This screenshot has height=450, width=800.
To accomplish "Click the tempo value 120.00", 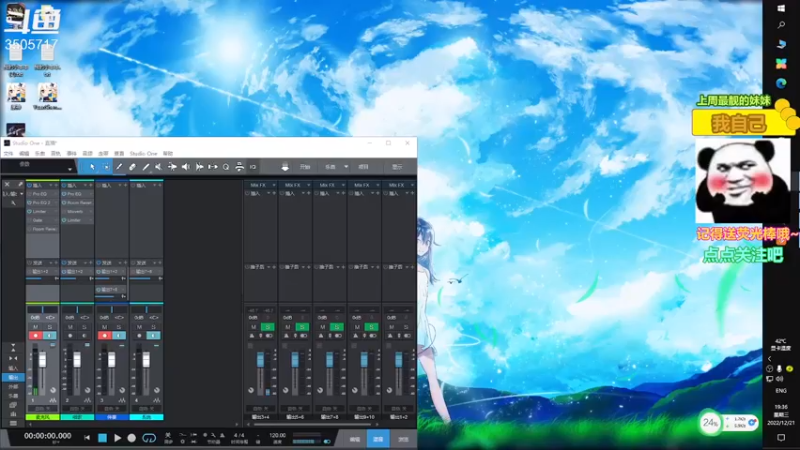I will tap(277, 435).
